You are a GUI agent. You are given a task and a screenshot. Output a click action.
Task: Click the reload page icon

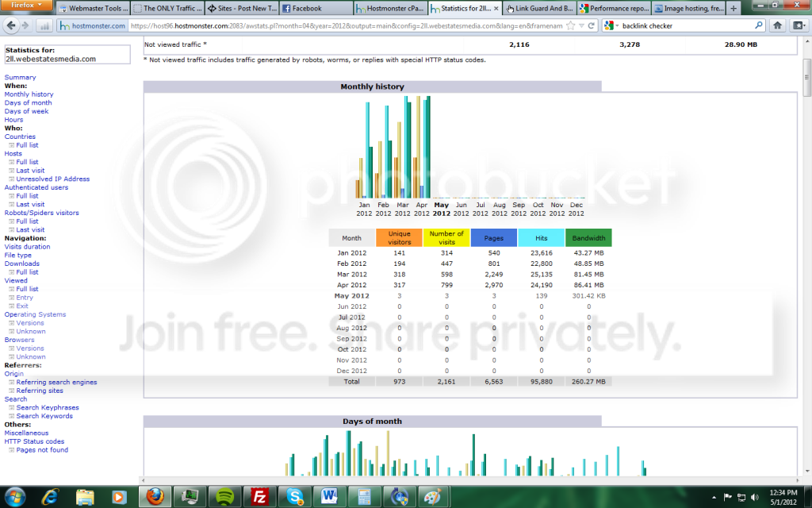click(591, 25)
